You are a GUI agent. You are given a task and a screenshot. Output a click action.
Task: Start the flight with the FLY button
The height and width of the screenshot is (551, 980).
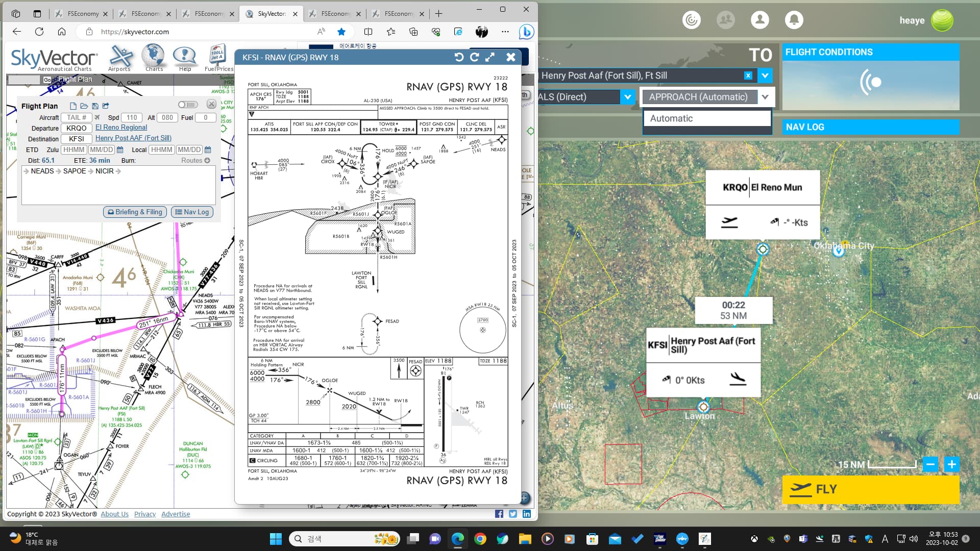pos(870,489)
